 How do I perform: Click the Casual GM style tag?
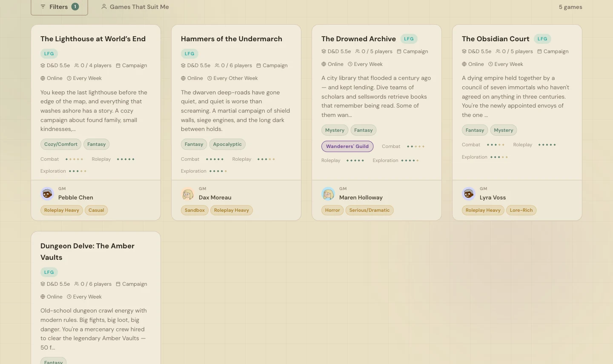96,210
